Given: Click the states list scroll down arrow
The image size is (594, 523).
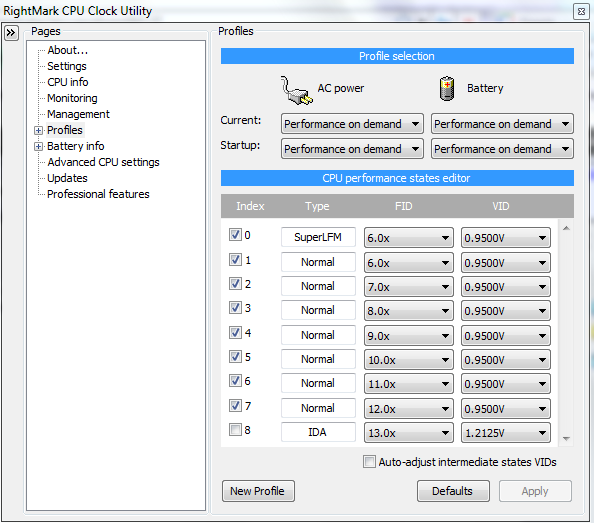Looking at the screenshot, I should point(566,439).
